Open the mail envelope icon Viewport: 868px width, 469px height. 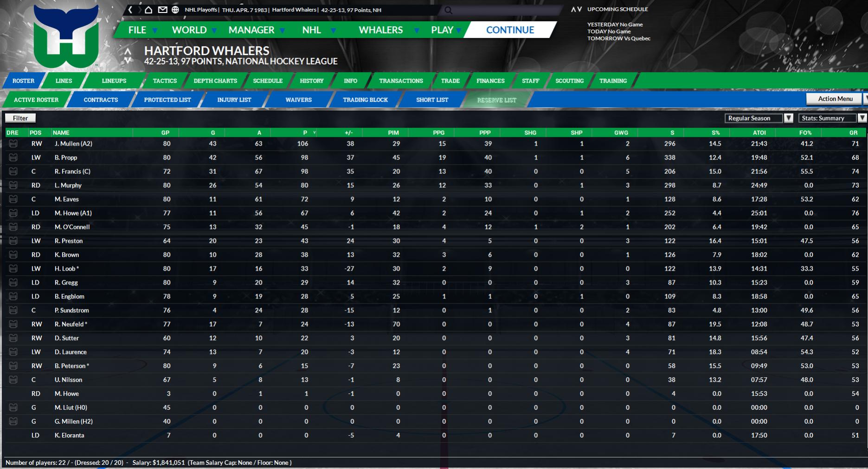tap(162, 10)
